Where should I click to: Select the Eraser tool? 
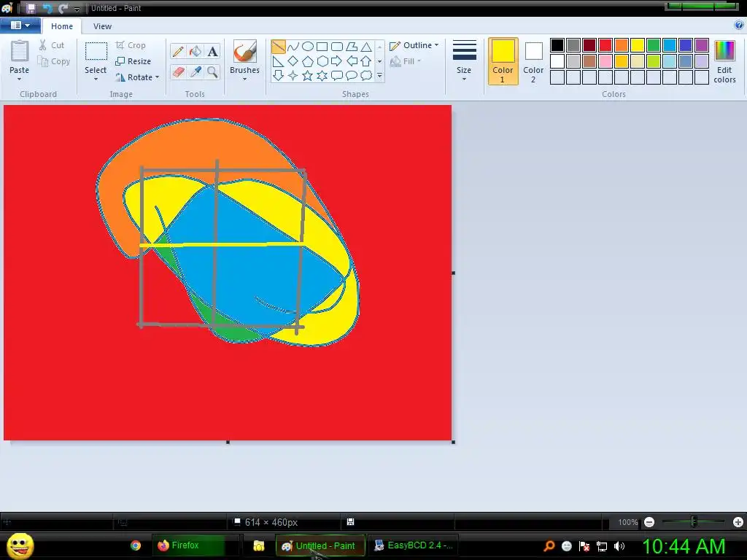178,72
